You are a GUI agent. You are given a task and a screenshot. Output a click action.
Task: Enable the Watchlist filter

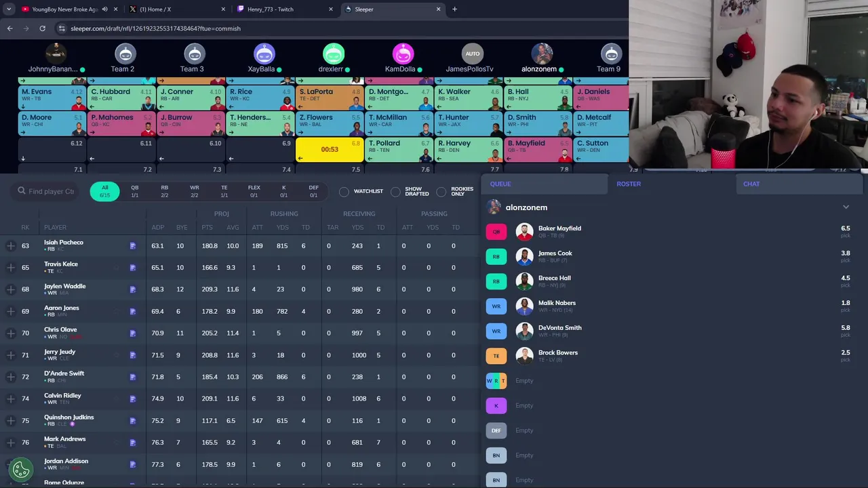[x=344, y=192]
